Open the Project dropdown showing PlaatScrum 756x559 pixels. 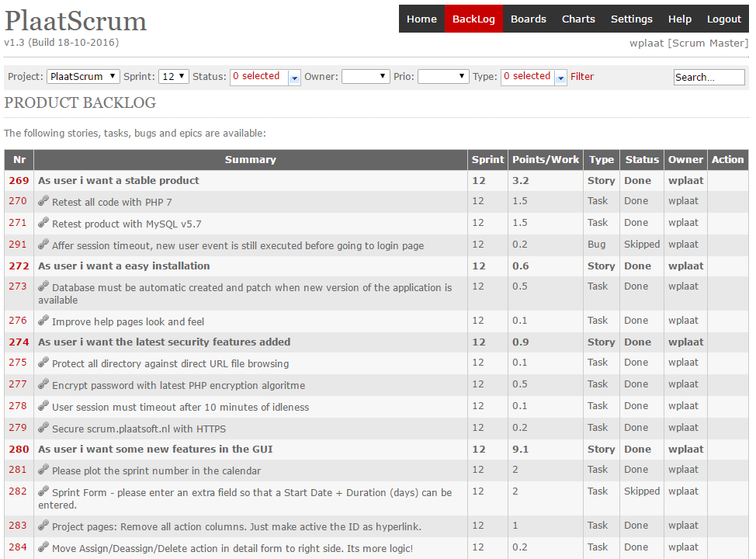tap(83, 76)
